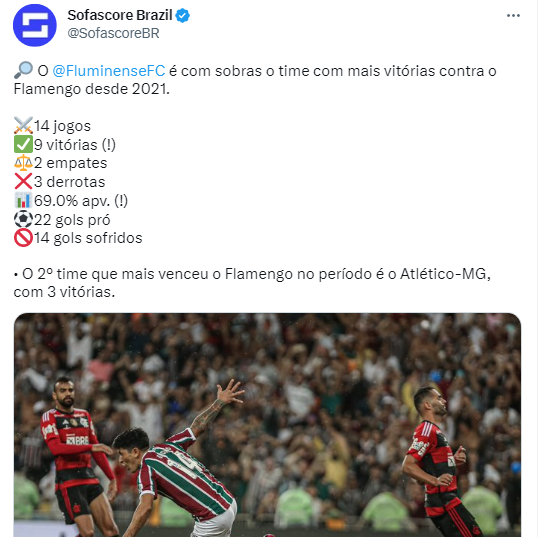Click the balance scale emoji by 2 empates
Screen dimensions: 542x537
(23, 163)
